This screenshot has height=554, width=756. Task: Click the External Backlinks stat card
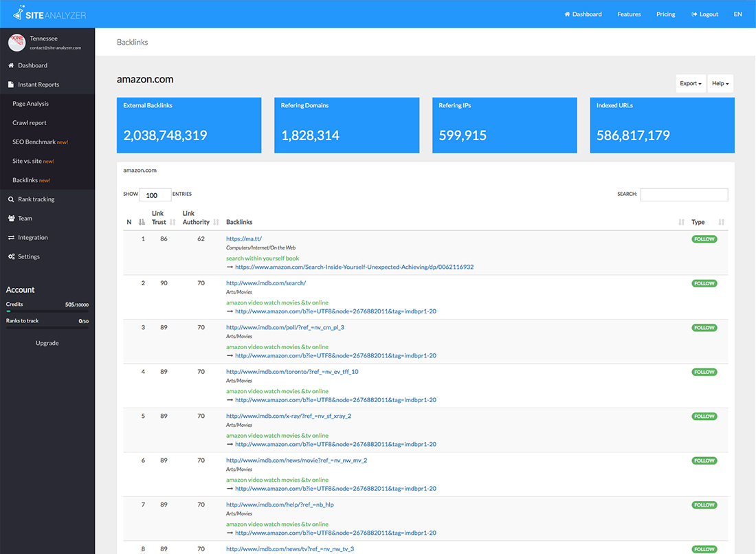click(x=189, y=125)
